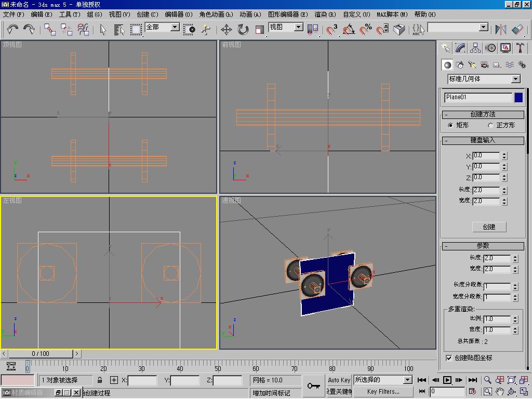Select the Move transform tool
532x399 pixels.
coord(227,30)
